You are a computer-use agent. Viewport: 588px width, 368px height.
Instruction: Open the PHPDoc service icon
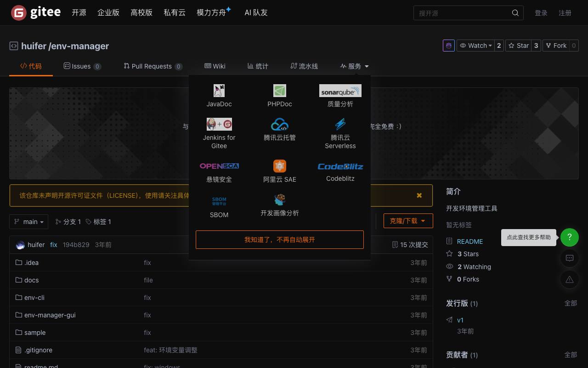pos(280,91)
